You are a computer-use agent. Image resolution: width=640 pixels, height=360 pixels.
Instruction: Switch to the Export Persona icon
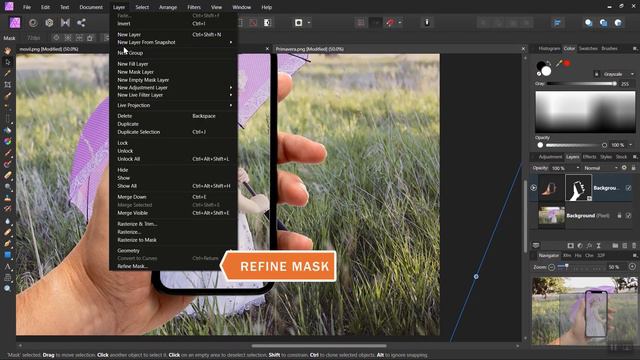click(x=81, y=23)
